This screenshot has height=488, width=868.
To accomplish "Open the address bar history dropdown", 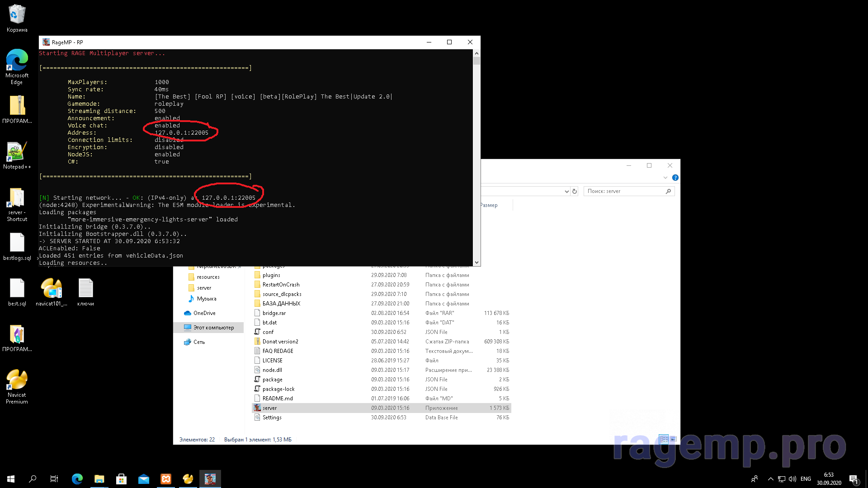I will [566, 192].
